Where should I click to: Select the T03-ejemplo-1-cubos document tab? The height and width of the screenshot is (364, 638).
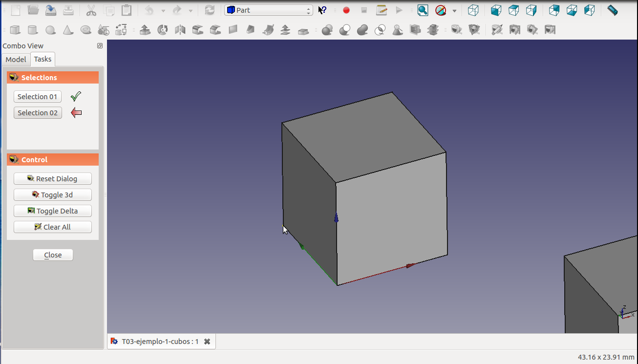point(160,342)
